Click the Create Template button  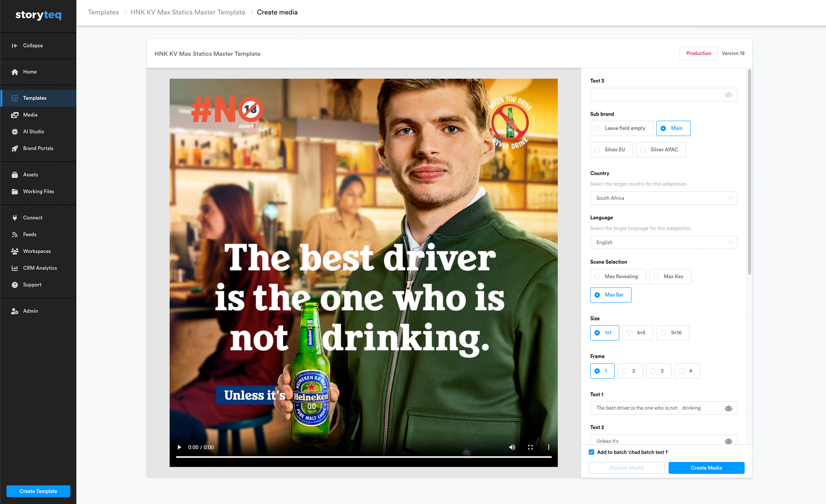38,491
